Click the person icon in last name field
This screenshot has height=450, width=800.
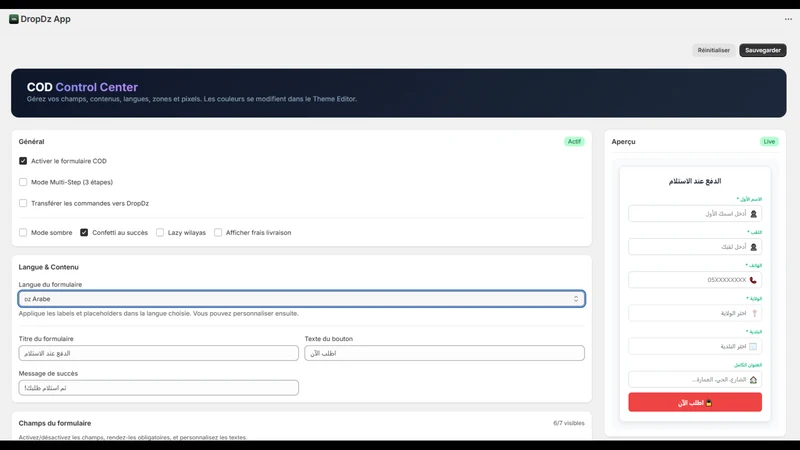pyautogui.click(x=754, y=247)
